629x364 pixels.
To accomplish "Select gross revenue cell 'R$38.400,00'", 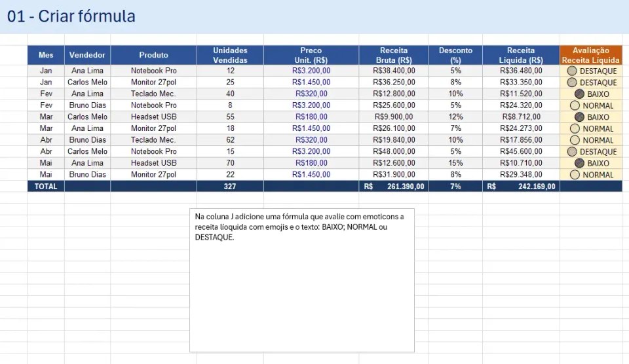I will (394, 71).
